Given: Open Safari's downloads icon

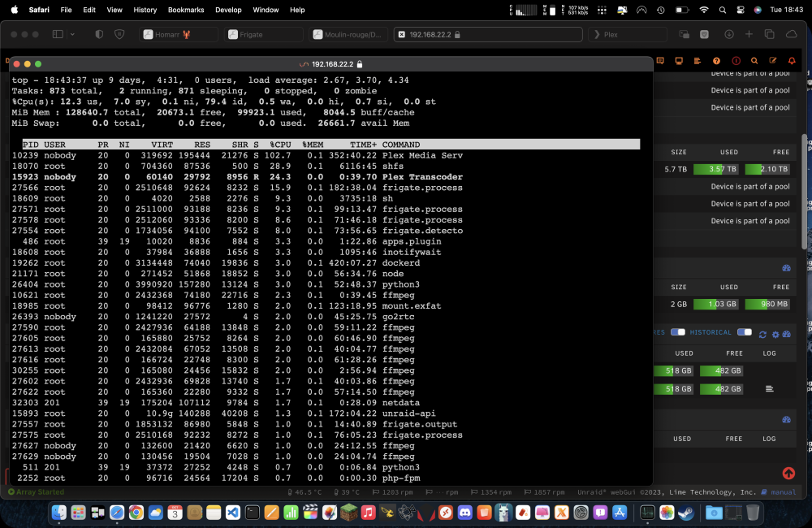Looking at the screenshot, I should click(728, 34).
